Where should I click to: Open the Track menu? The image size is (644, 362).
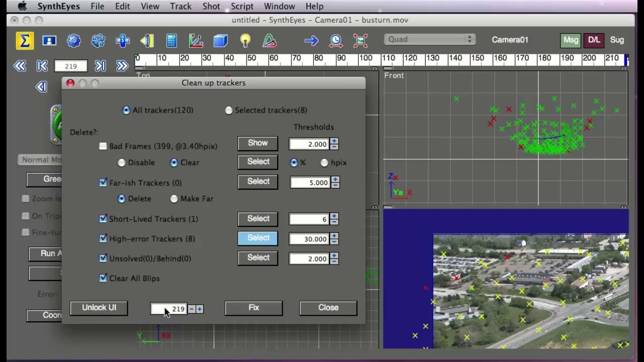pos(180,7)
